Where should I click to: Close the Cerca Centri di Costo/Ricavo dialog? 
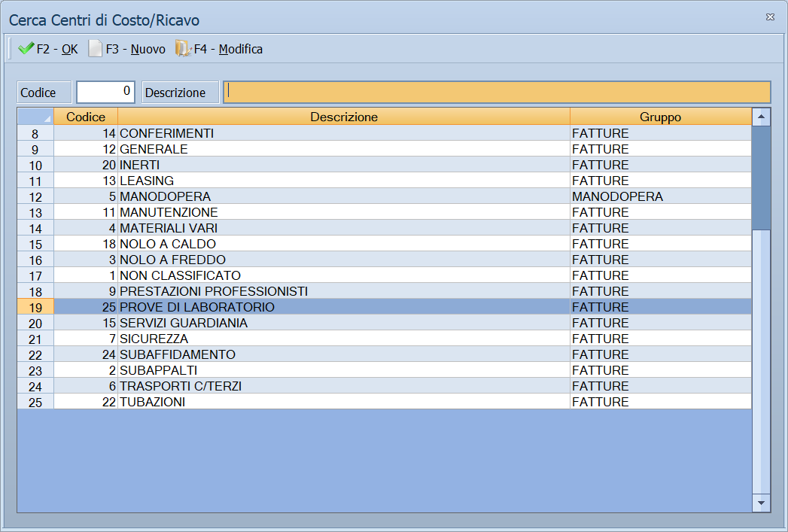tap(770, 17)
